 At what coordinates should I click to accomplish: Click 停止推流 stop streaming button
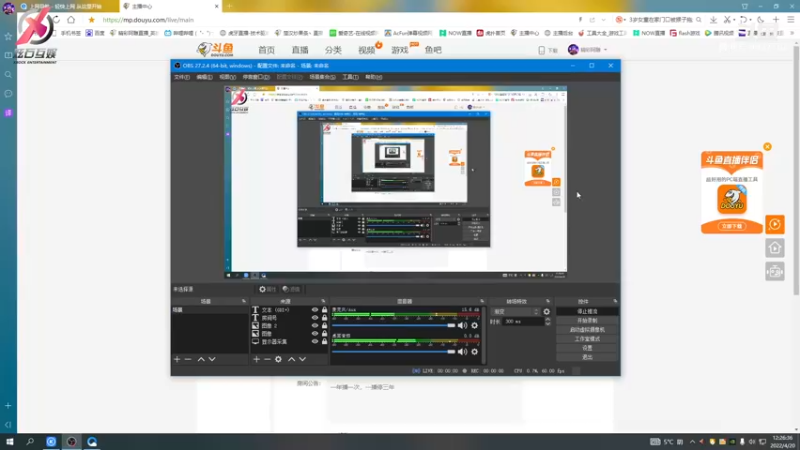587,311
